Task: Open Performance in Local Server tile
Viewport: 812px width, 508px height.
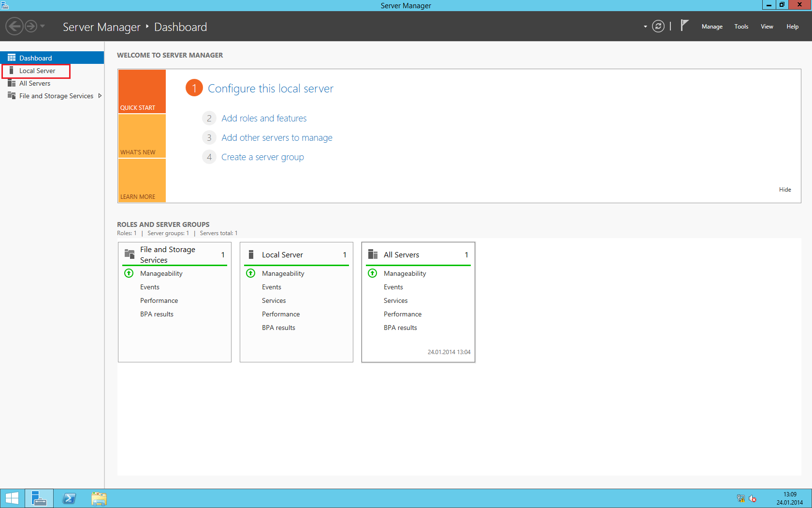Action: tap(281, 314)
